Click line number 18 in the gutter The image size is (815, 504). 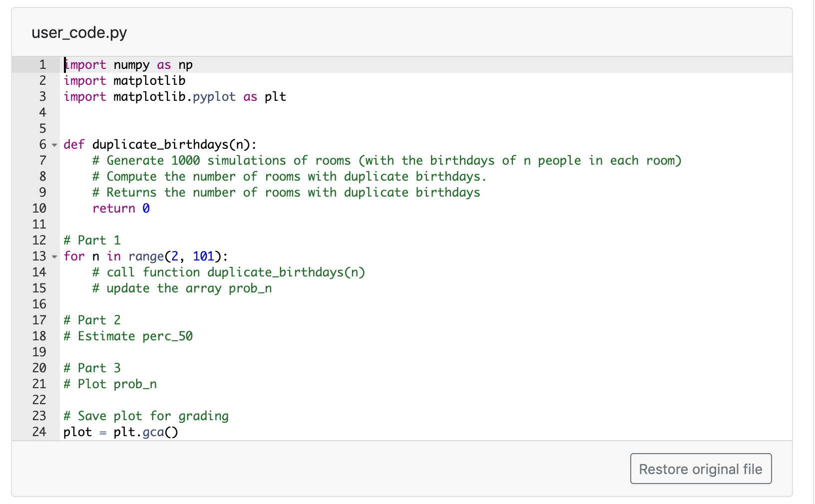pyautogui.click(x=39, y=336)
